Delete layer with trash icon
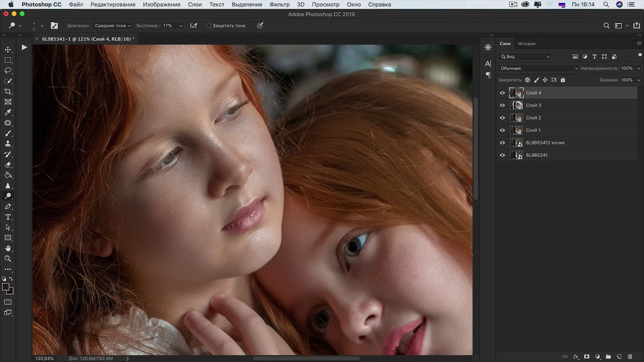The image size is (644, 362). (630, 357)
